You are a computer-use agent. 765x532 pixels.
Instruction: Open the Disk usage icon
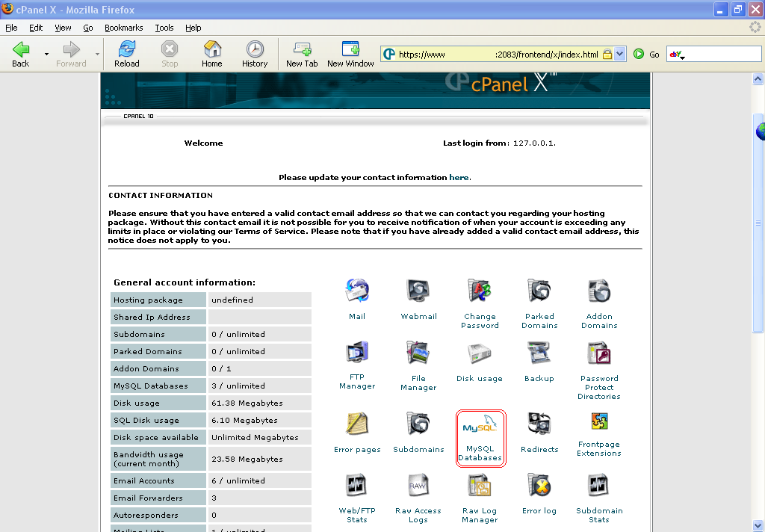[480, 354]
